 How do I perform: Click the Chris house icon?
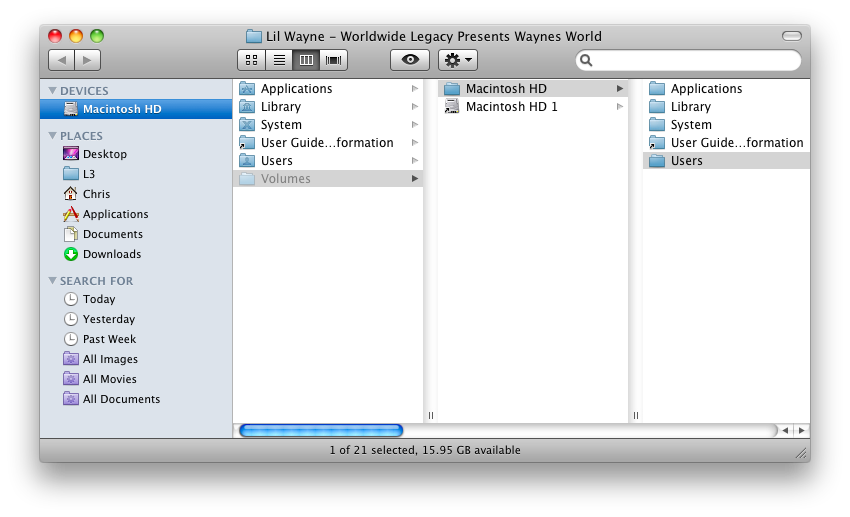pyautogui.click(x=70, y=193)
